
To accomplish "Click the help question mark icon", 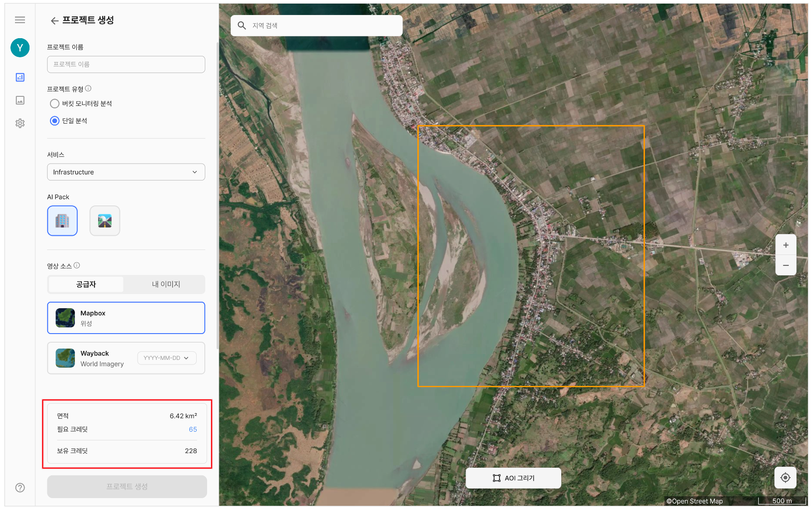I will tap(20, 488).
